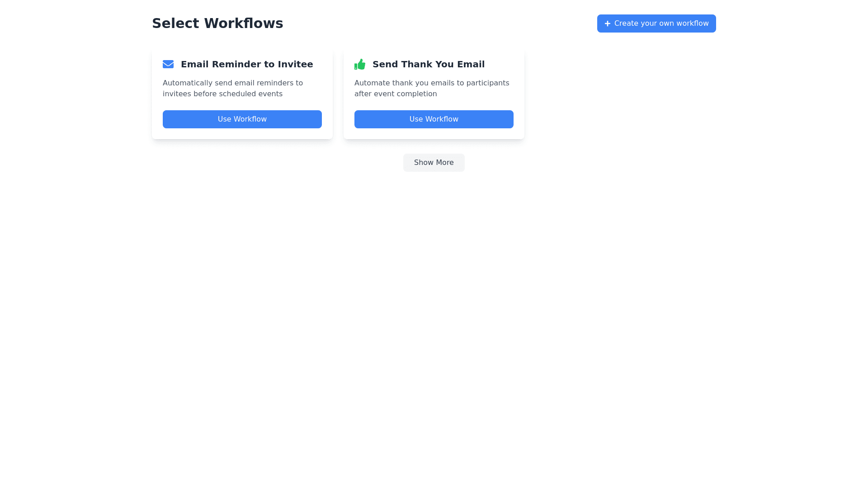Click the 'Create your own workflow' label text
Viewport: 868px width, 488px height.
click(x=661, y=23)
